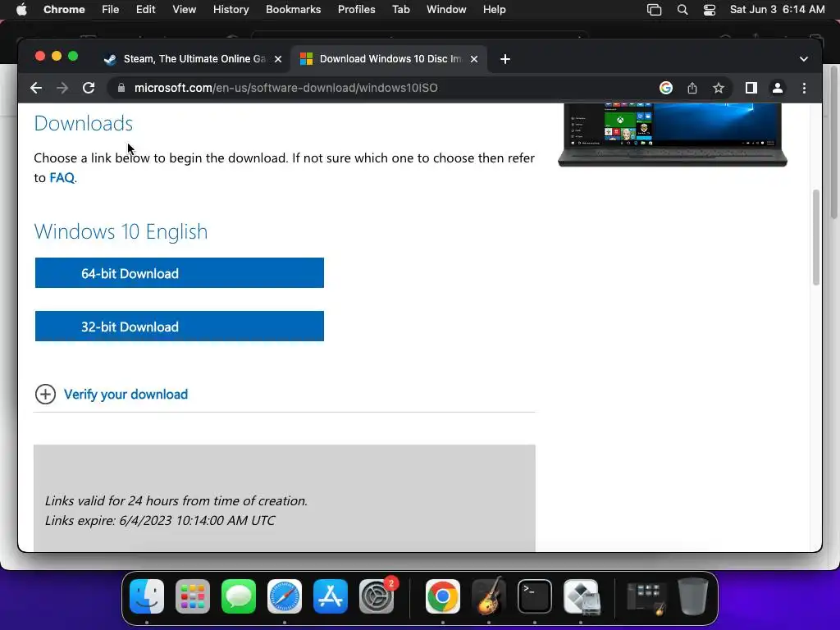Select the Download Windows 10 Disc Image tab
The width and height of the screenshot is (840, 630).
tap(388, 59)
